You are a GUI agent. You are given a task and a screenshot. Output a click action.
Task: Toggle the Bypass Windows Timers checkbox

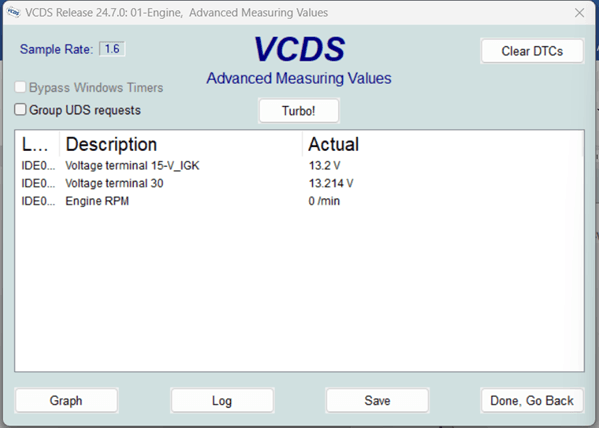point(20,87)
